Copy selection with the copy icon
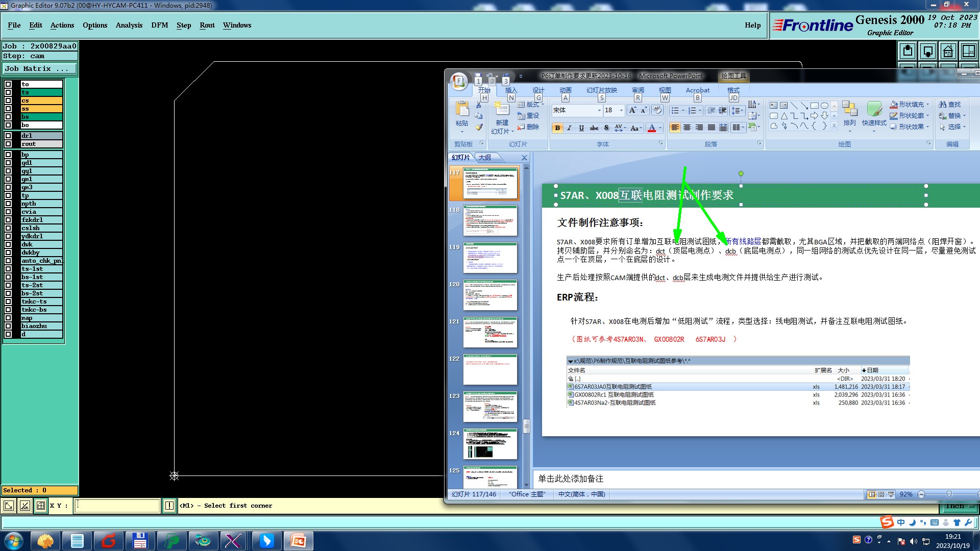The width and height of the screenshot is (980, 551). click(x=479, y=116)
